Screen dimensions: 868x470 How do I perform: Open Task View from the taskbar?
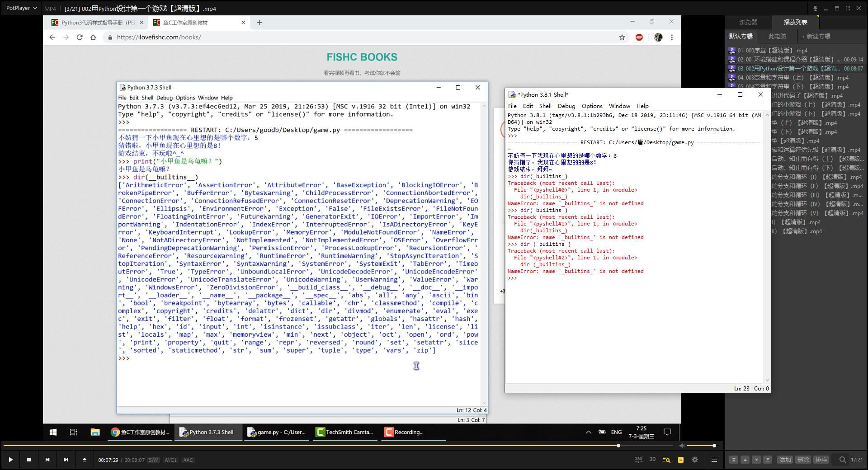pyautogui.click(x=73, y=432)
